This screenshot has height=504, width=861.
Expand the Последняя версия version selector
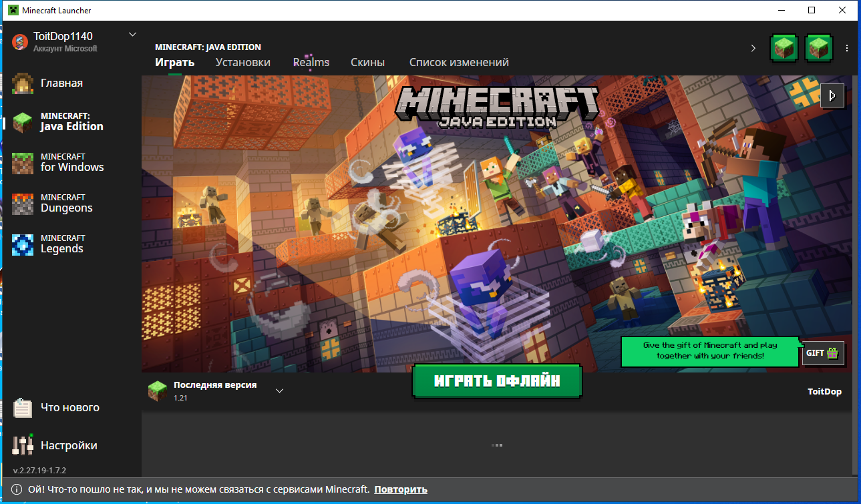click(x=280, y=391)
